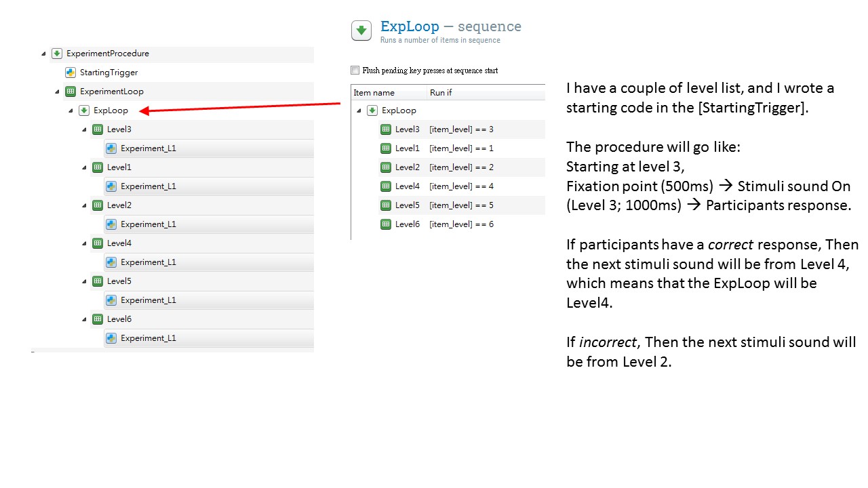Image resolution: width=868 pixels, height=488 pixels.
Task: Click the StartingTrigger Python script icon
Action: click(x=71, y=73)
